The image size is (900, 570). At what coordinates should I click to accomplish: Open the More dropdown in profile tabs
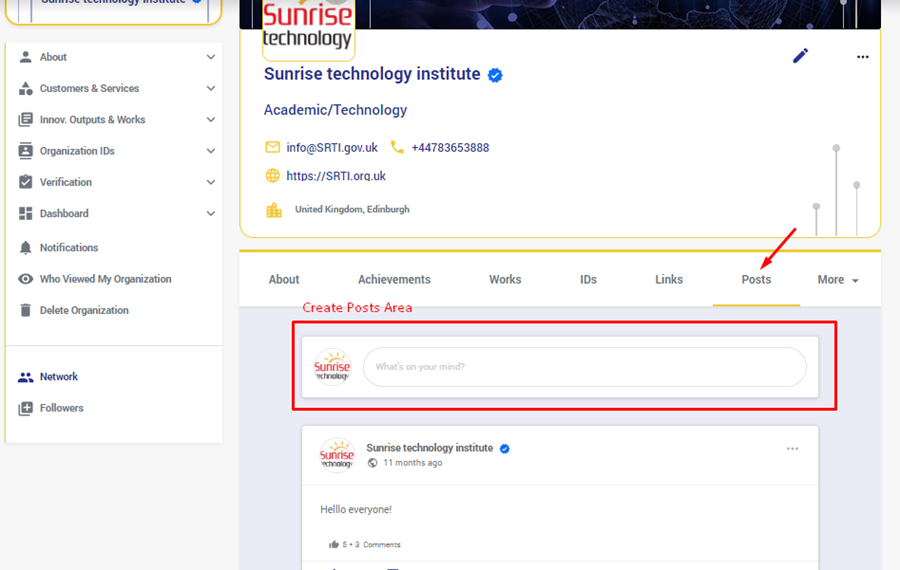pyautogui.click(x=837, y=280)
